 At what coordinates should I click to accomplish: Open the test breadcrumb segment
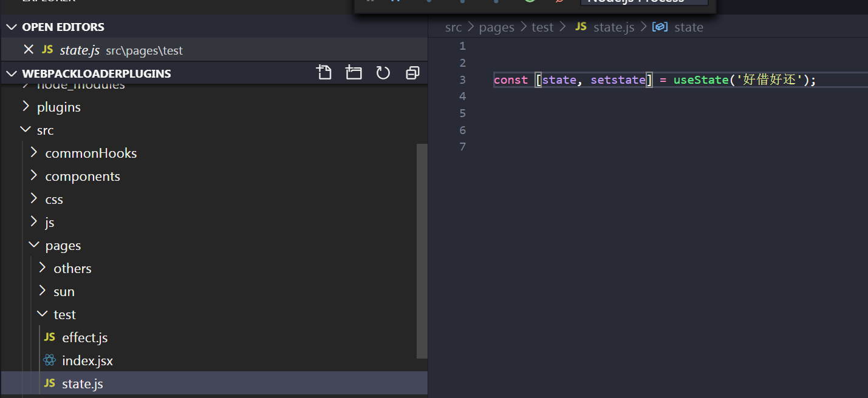coord(542,27)
